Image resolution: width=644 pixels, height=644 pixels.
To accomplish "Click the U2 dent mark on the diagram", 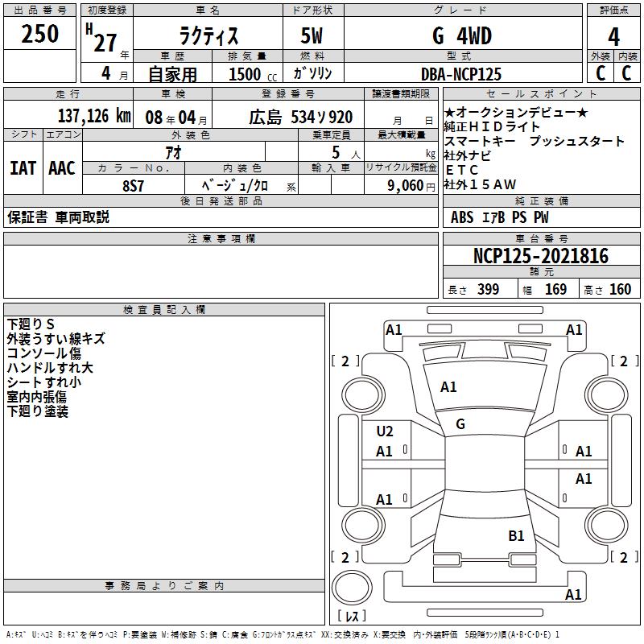I will click(x=385, y=431).
